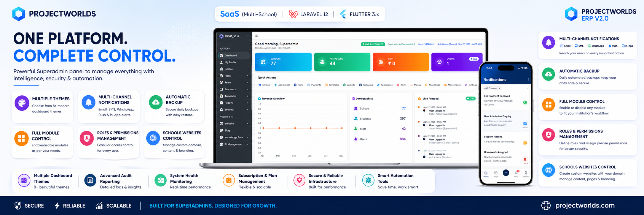The width and height of the screenshot is (644, 215).
Task: Expand the Website submenu arrow in sidebar
Action: [x=248, y=124]
